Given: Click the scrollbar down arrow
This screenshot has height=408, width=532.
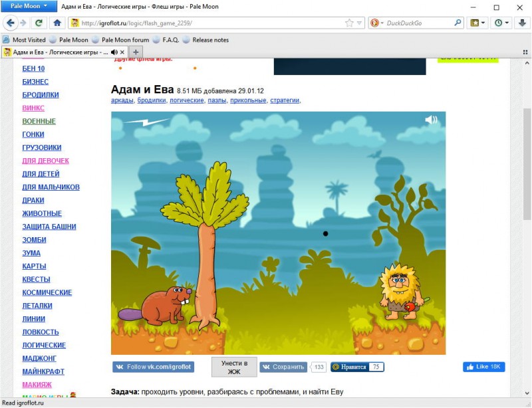Looking at the screenshot, I should 527,393.
